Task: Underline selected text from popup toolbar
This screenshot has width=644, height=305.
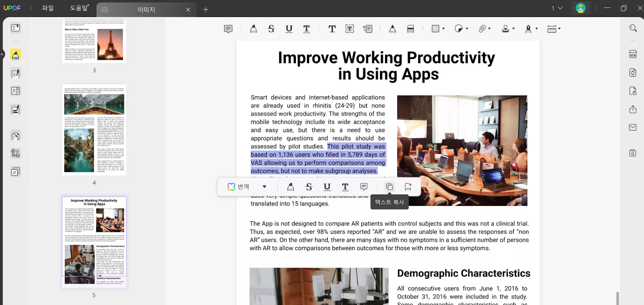Action: click(327, 187)
